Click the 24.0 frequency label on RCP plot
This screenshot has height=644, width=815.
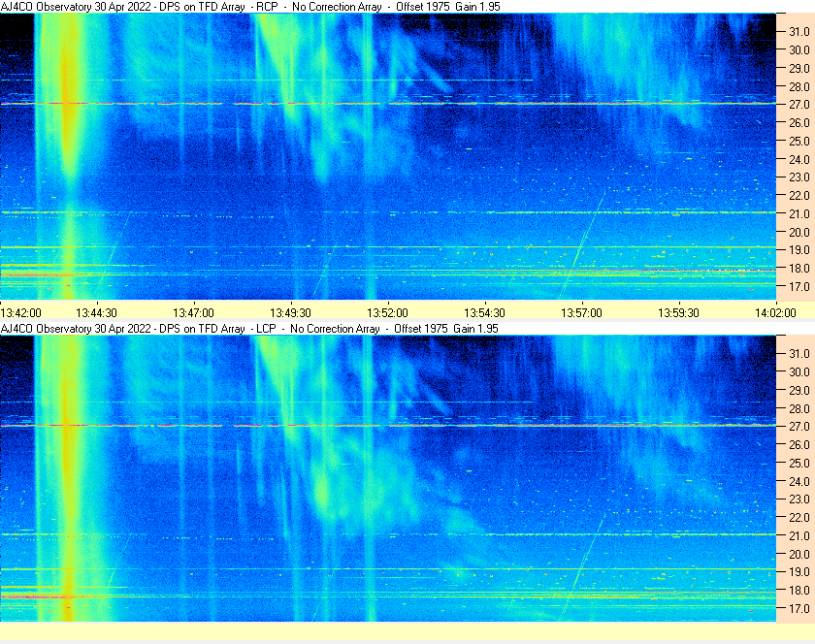click(799, 159)
